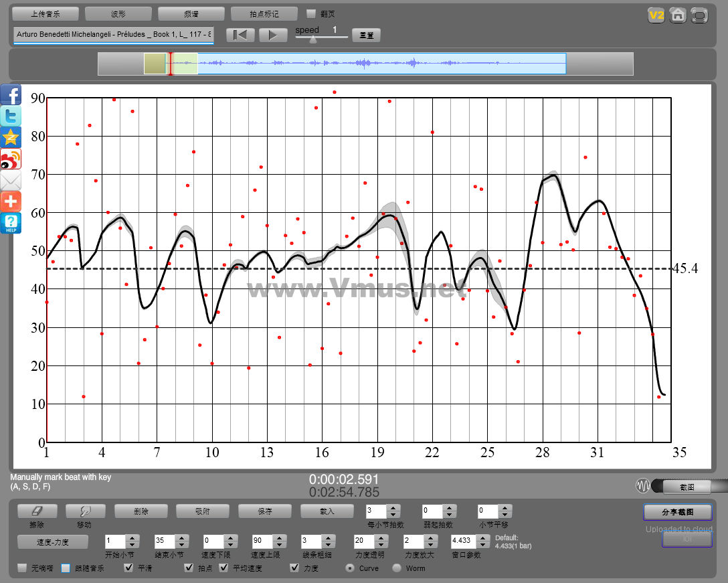Image resolution: width=728 pixels, height=583 pixels.
Task: Click the yellow V2 version icon
Action: (x=656, y=15)
